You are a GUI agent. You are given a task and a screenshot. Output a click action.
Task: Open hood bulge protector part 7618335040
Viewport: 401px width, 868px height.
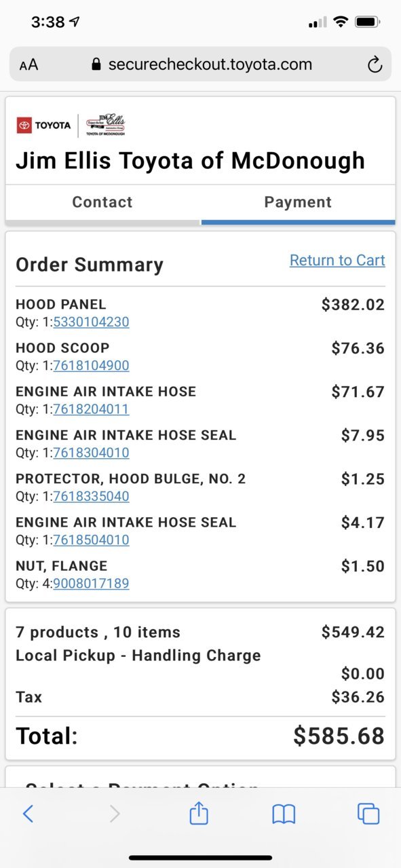tap(91, 496)
